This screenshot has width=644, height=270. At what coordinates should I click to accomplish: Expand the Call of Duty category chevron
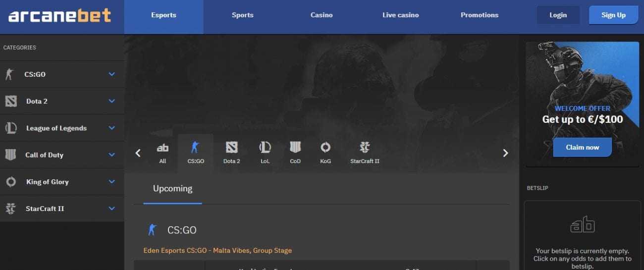tap(112, 155)
